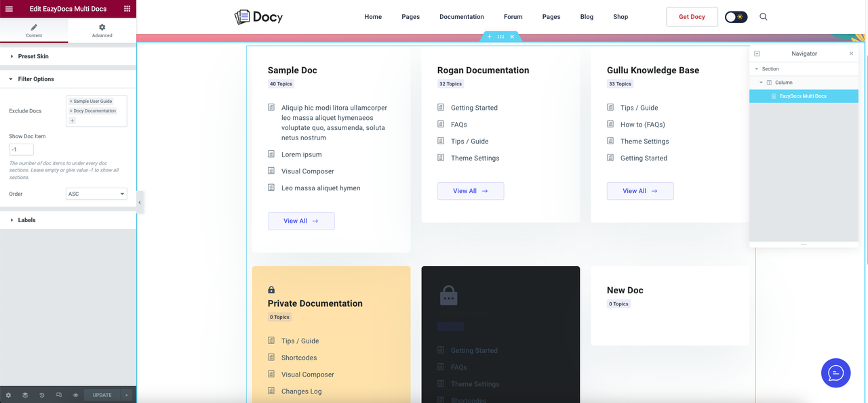Viewport: 868px width, 403px height.
Task: Remove Docy Documentation from excluded docs
Action: click(x=71, y=111)
